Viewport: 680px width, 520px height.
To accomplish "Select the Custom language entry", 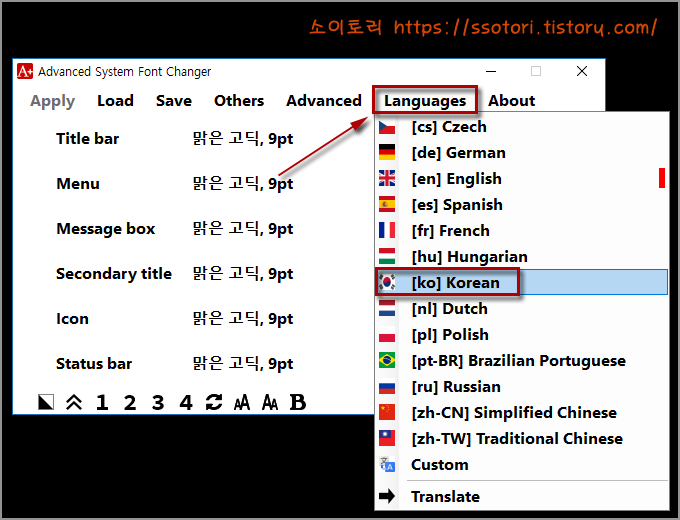I will [x=522, y=465].
